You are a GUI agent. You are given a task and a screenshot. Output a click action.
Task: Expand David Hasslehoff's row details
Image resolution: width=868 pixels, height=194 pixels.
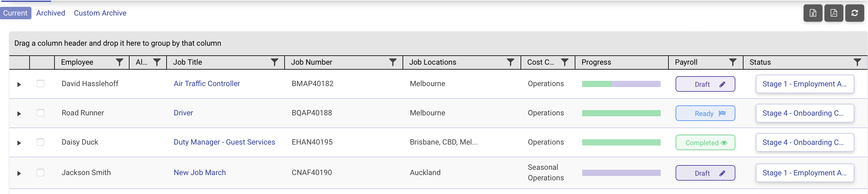tap(19, 84)
